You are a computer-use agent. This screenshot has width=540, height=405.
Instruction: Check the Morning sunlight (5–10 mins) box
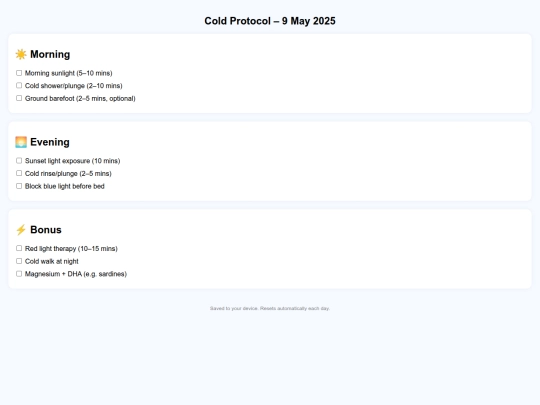[19, 73]
